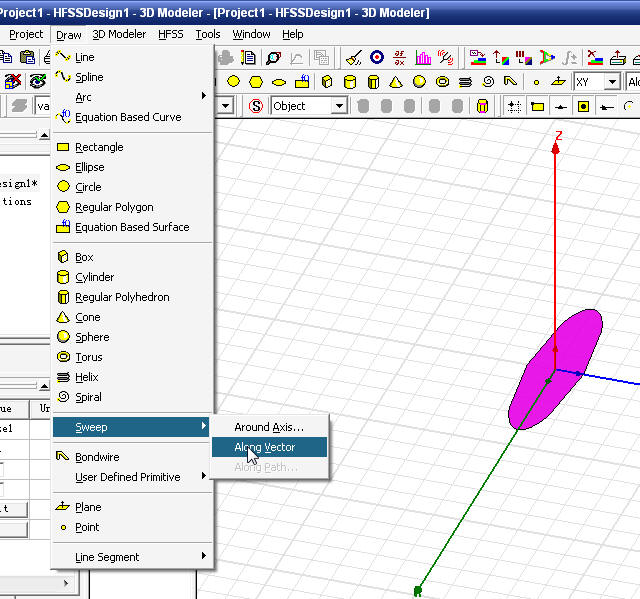
Task: Select Ellipse from the Draw menu
Action: coord(133,167)
